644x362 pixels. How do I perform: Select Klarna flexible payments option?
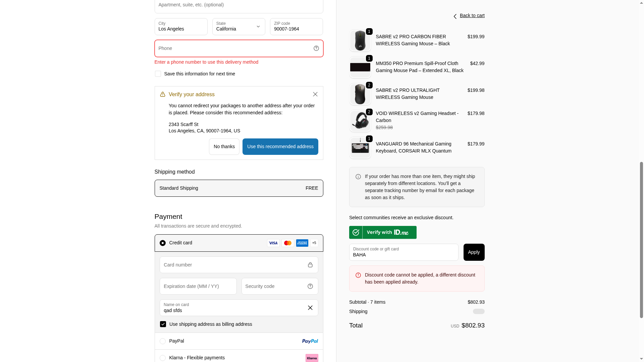click(x=163, y=358)
